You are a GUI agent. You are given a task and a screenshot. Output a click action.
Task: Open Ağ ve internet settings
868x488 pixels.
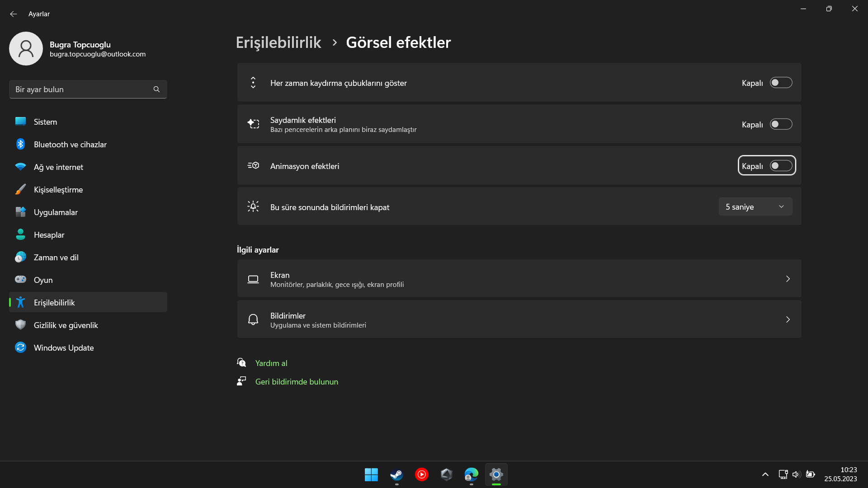click(x=58, y=167)
